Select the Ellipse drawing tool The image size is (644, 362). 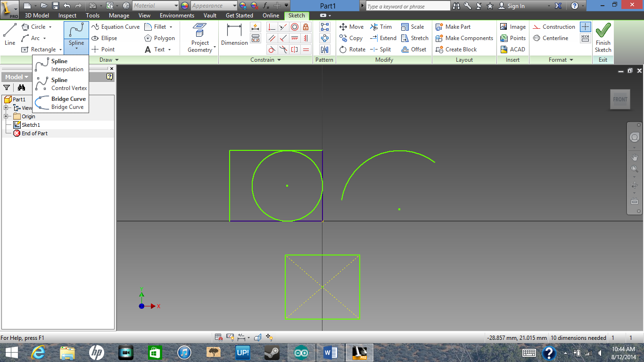click(105, 38)
